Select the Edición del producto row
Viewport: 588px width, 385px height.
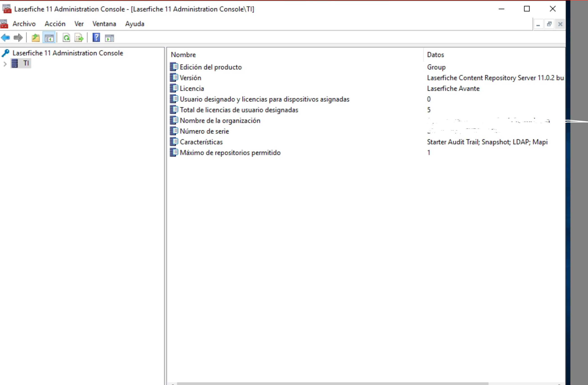coord(211,67)
